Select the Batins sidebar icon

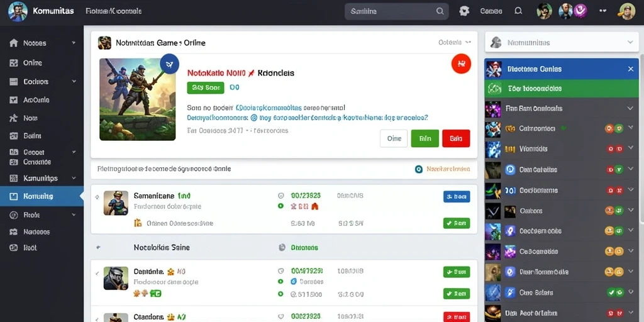(14, 136)
